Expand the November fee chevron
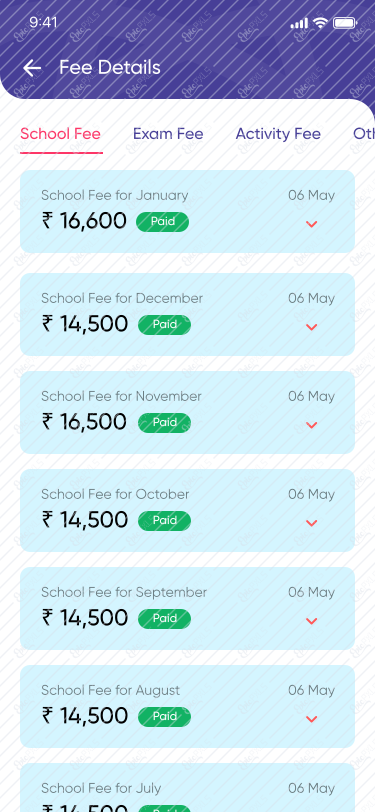375x812 pixels. (x=311, y=425)
